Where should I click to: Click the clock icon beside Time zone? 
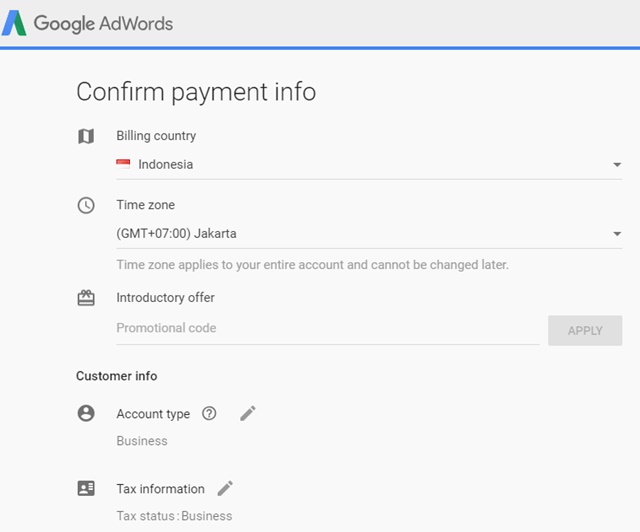coord(86,205)
